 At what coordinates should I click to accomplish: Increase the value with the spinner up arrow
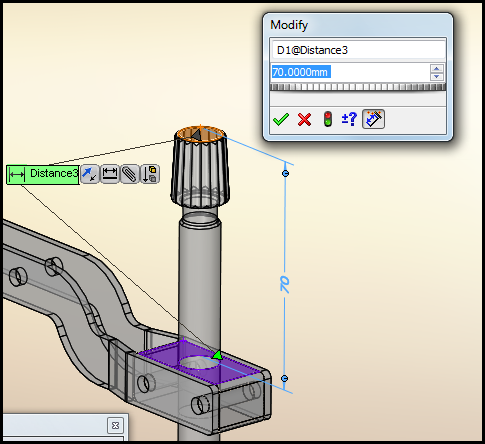click(437, 69)
